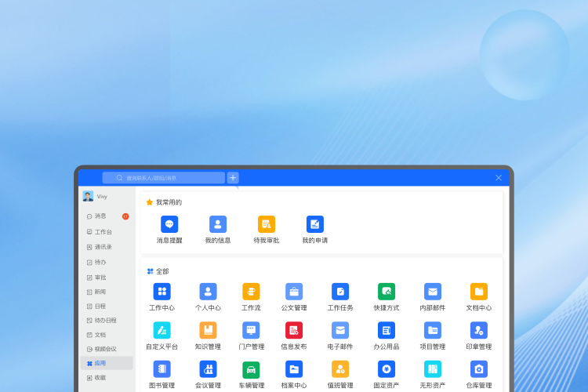
Task: Open 待我审批 in frequently used
Action: click(267, 224)
